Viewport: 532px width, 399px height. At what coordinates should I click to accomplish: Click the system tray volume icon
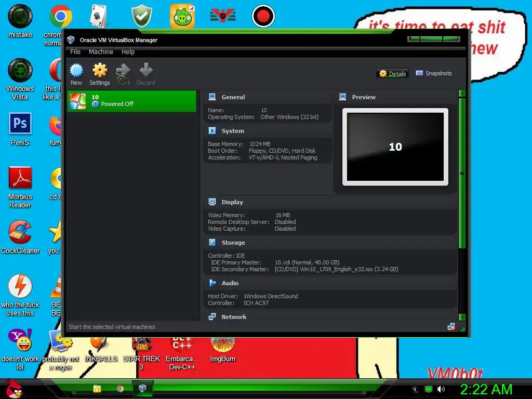[441, 389]
